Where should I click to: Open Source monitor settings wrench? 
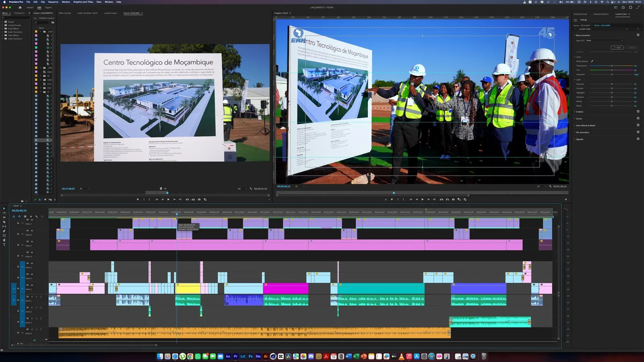click(251, 189)
